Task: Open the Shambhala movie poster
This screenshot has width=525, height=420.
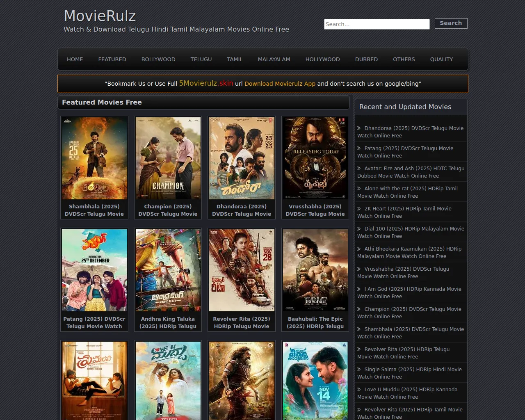Action: pos(94,158)
